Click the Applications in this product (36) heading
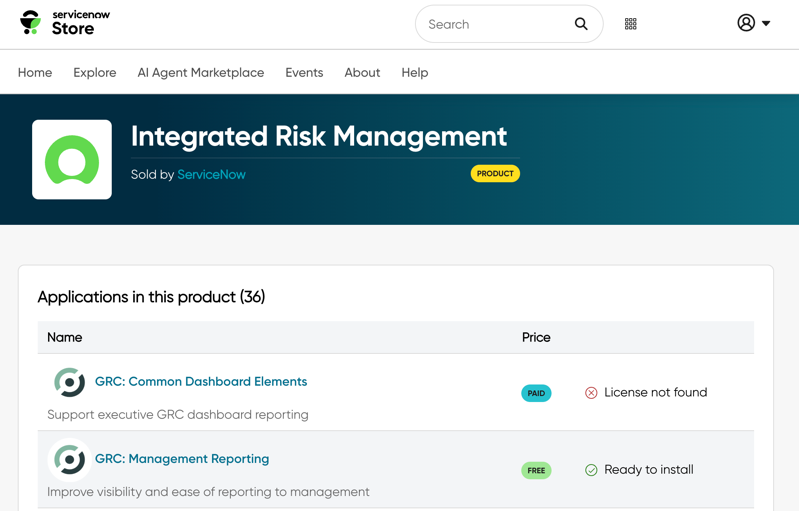The height and width of the screenshot is (511, 799). 151,297
